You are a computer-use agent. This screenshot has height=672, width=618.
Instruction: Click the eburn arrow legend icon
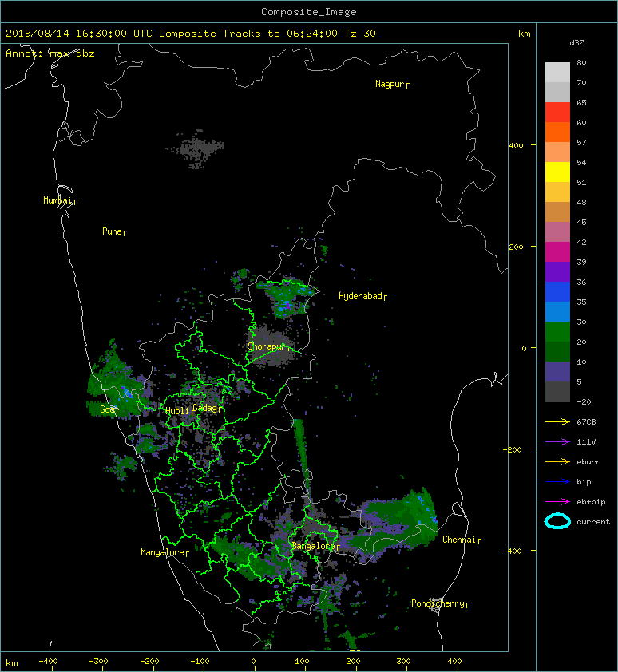(557, 462)
